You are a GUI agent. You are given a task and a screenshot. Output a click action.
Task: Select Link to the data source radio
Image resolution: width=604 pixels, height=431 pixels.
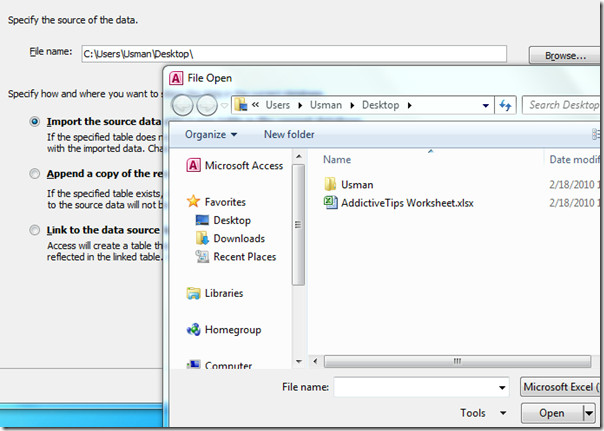coord(35,230)
